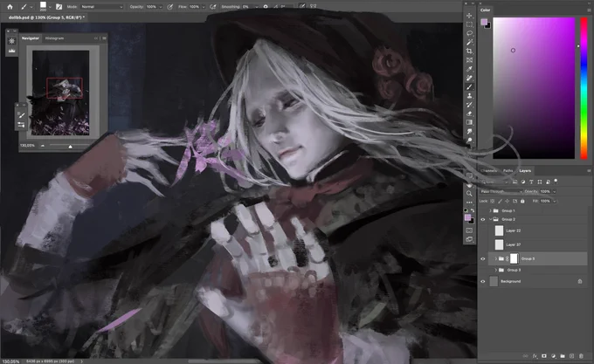The width and height of the screenshot is (594, 364).
Task: Select the Move tool
Action: click(x=469, y=16)
